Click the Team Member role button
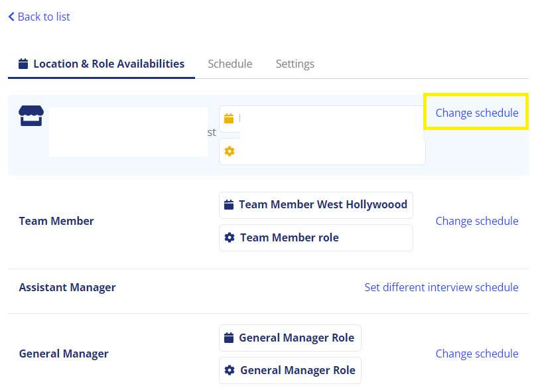534x392 pixels. click(x=316, y=237)
